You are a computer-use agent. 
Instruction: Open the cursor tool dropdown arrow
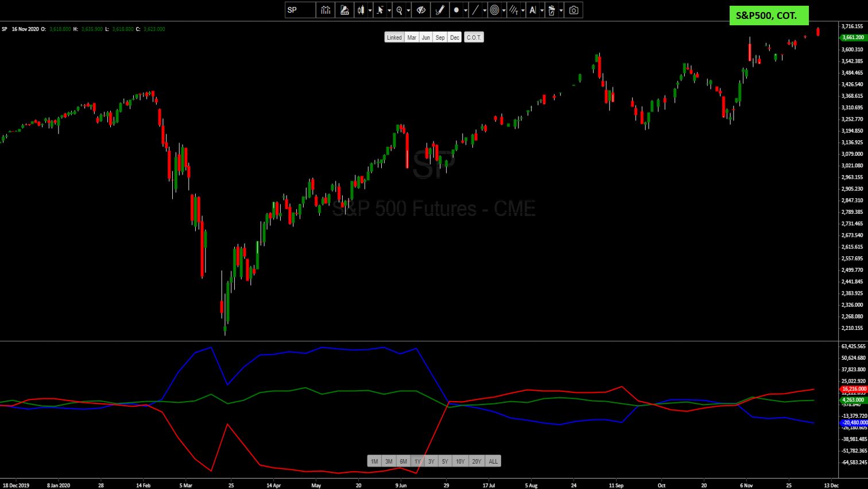(389, 10)
